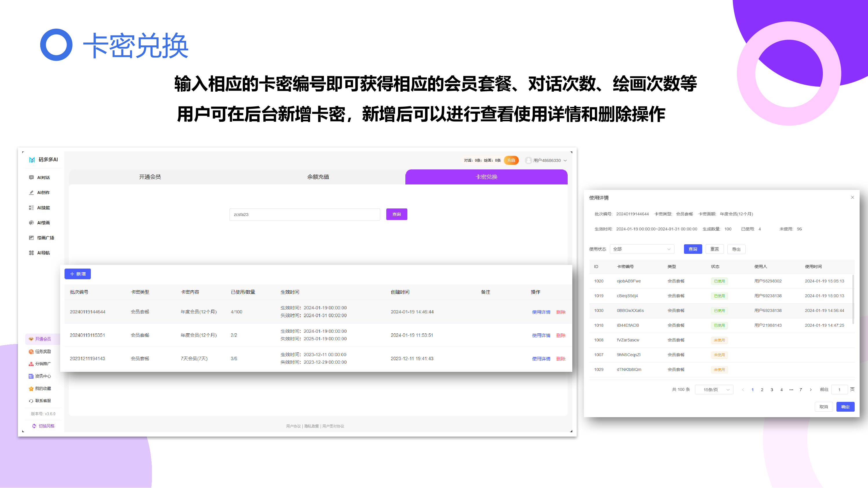Click 我的收藏 star icon
The width and height of the screenshot is (868, 488).
click(x=31, y=389)
